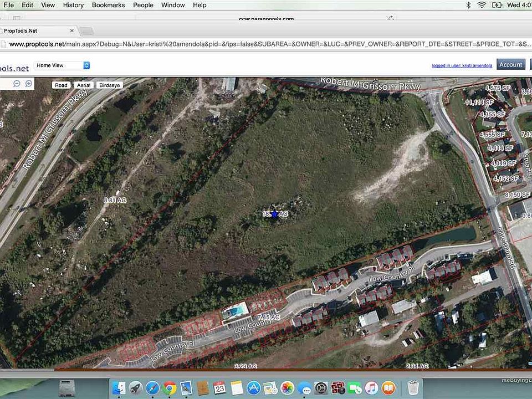Open the Bookmarks menu
This screenshot has height=399, width=532.
[109, 5]
